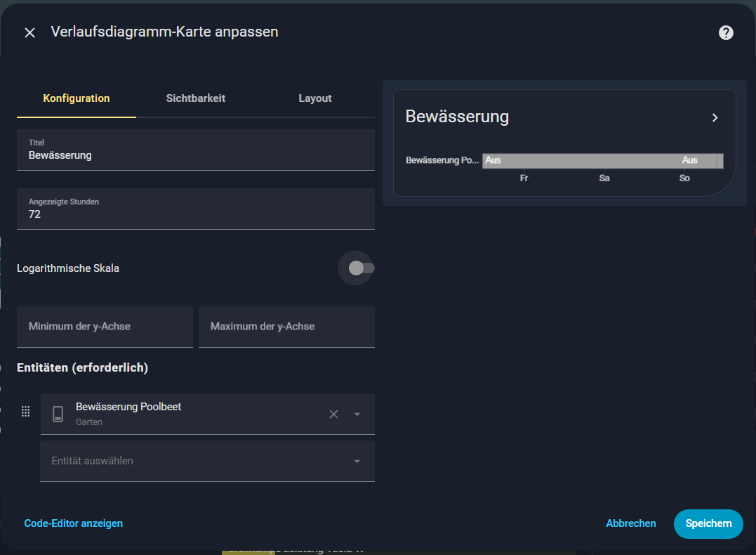Click the chevron arrow in Bewässerung preview
The width and height of the screenshot is (756, 555).
click(715, 118)
